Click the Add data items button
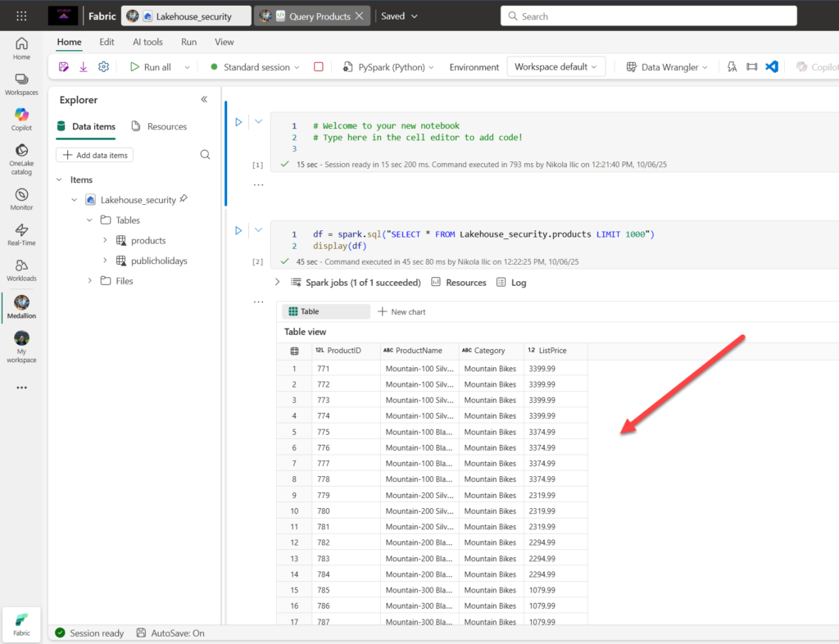 [x=94, y=155]
